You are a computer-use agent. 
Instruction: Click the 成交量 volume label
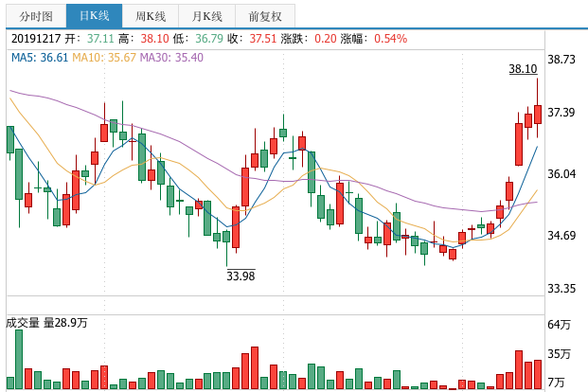23,323
